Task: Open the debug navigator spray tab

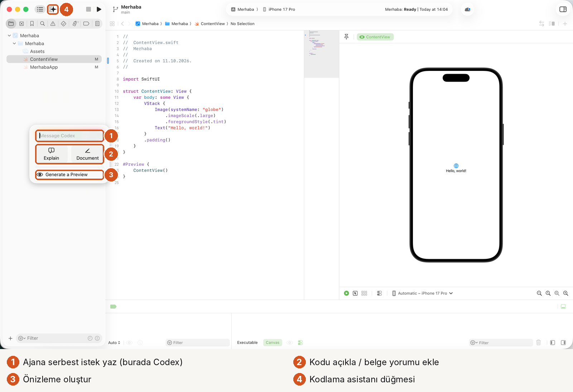Action: (75, 24)
